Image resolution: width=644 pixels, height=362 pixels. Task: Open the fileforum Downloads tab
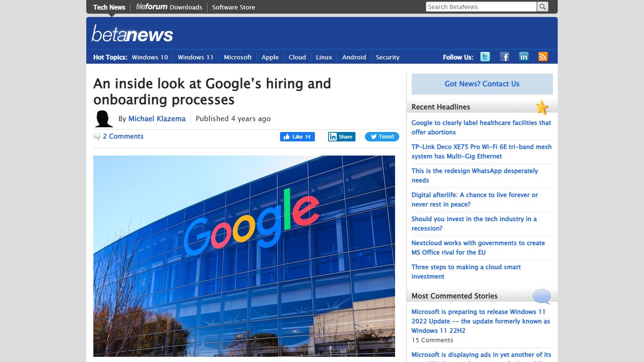point(169,7)
